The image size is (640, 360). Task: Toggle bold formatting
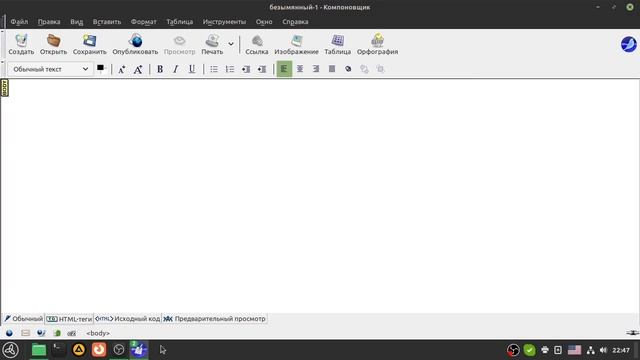tap(160, 69)
